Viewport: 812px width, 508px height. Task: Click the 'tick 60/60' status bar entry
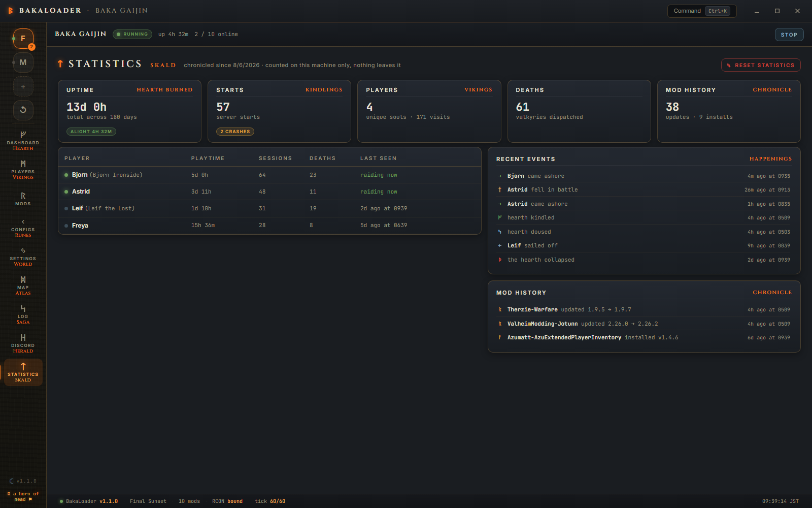coord(270,501)
